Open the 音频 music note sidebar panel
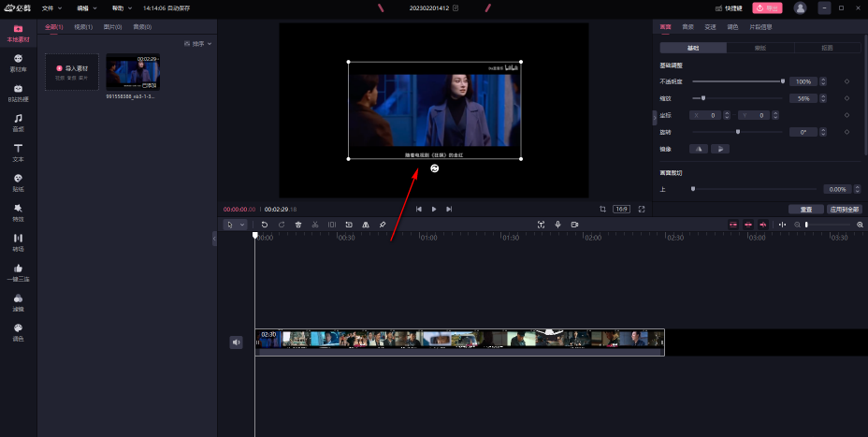Viewport: 868px width, 437px height. click(x=18, y=122)
